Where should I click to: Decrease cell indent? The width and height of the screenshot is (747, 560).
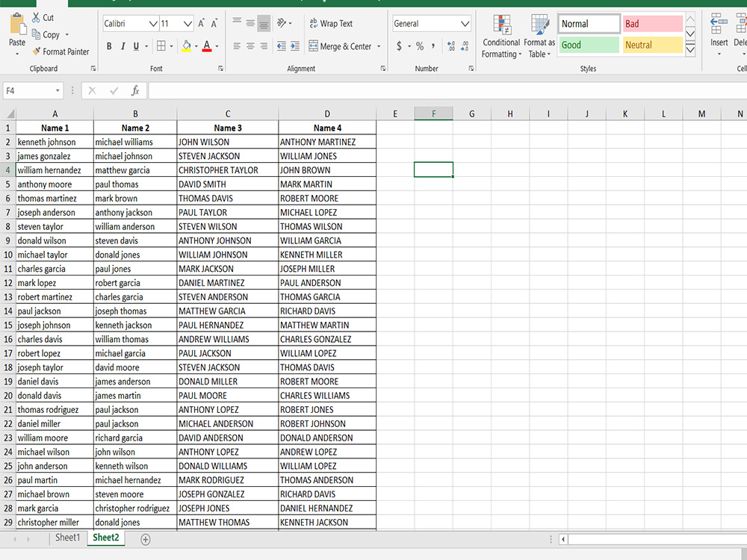282,46
